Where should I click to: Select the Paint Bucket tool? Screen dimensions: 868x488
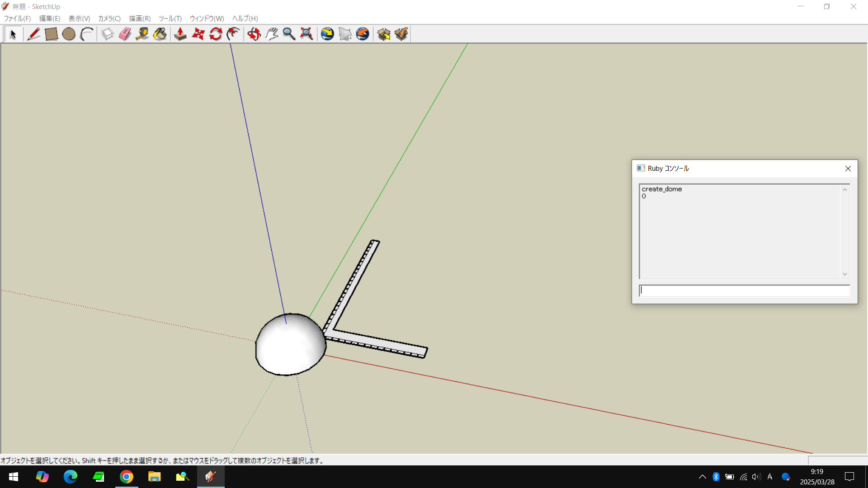(x=160, y=34)
